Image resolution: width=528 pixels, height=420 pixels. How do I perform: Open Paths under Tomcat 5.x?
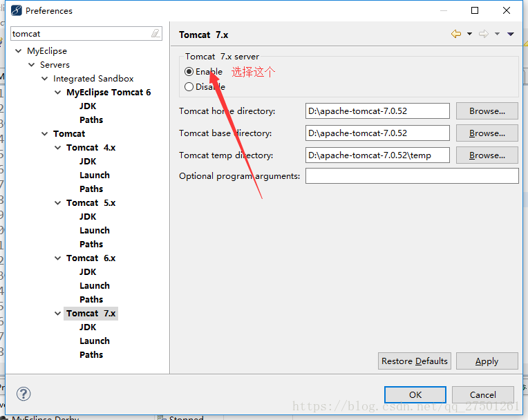(x=91, y=245)
